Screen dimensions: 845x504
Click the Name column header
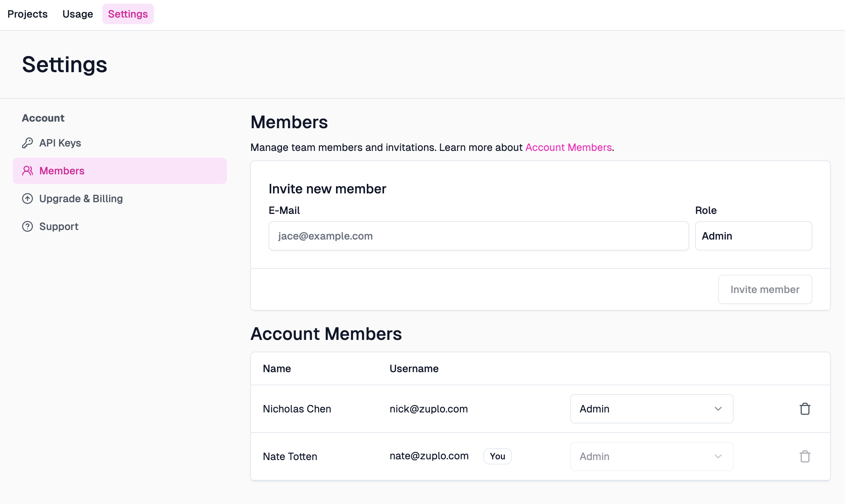pyautogui.click(x=277, y=368)
